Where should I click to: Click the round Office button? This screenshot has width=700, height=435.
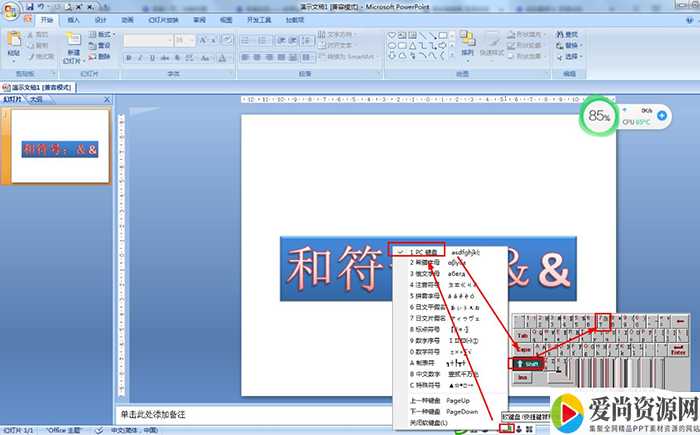coord(10,9)
